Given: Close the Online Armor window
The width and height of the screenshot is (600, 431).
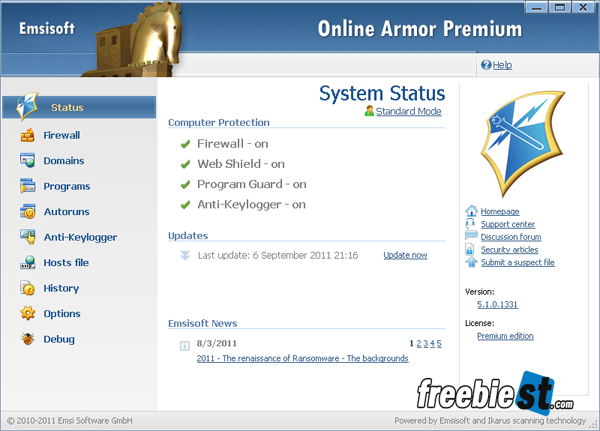Looking at the screenshot, I should (x=583, y=7).
